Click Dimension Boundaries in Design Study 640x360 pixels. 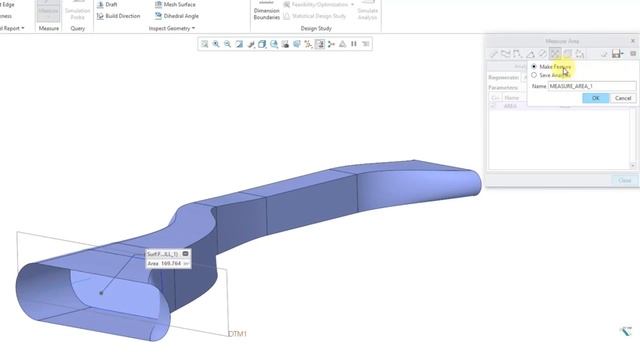pos(267,11)
